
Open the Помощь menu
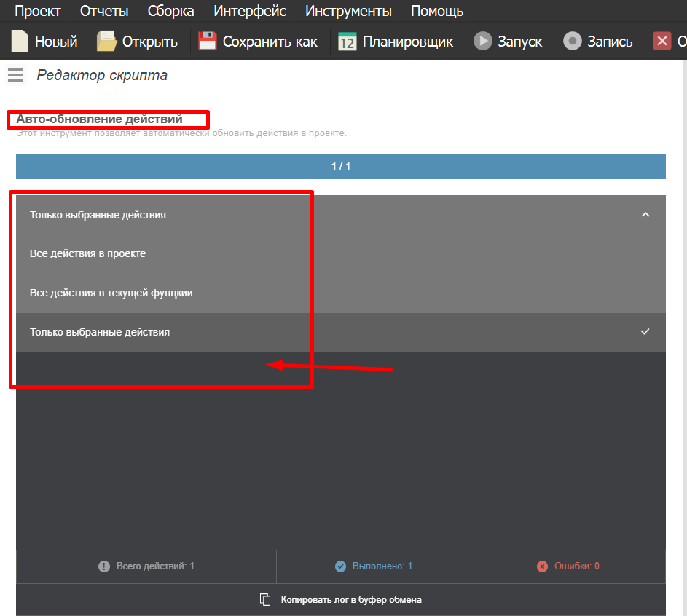(x=437, y=12)
